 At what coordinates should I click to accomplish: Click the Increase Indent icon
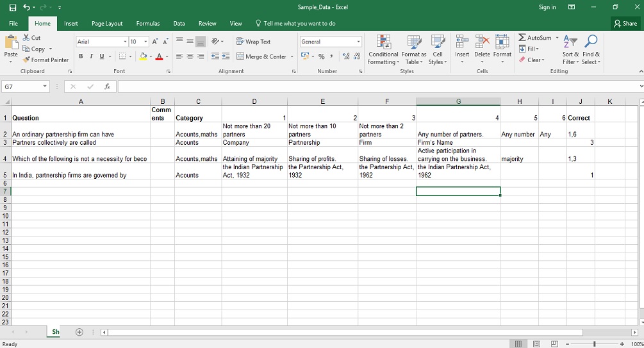226,56
